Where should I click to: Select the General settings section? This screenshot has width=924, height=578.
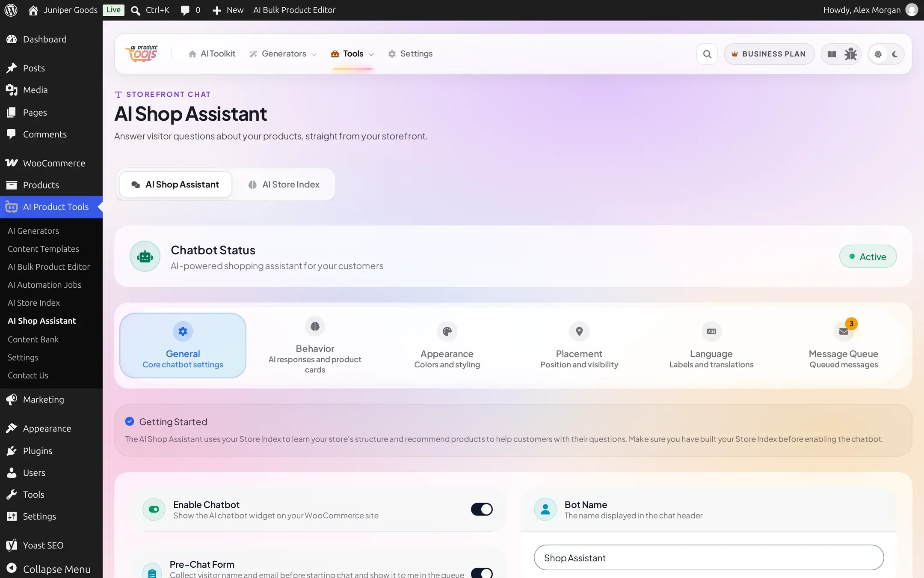coord(183,346)
